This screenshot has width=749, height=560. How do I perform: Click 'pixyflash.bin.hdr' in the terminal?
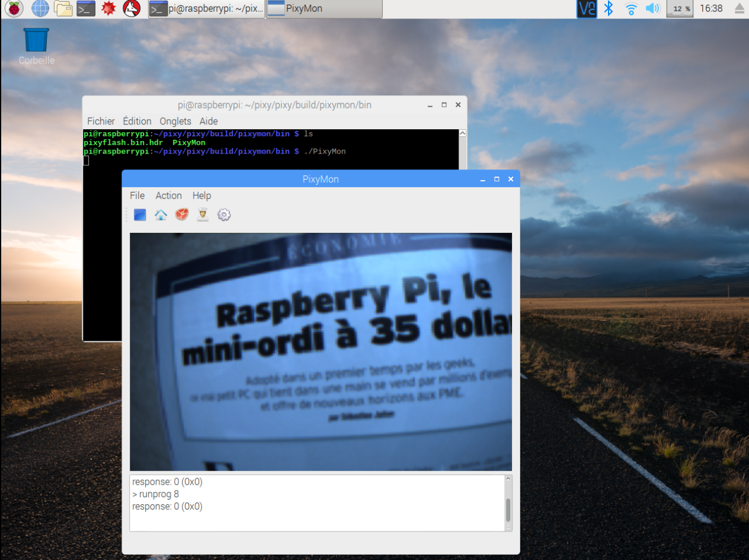click(123, 143)
